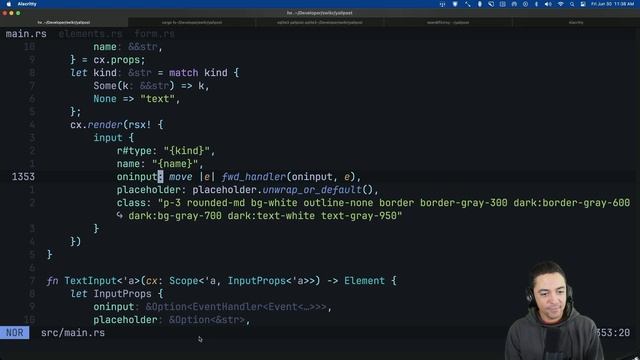Select the form.rs buffer tab
The image size is (640, 360).
[154, 34]
